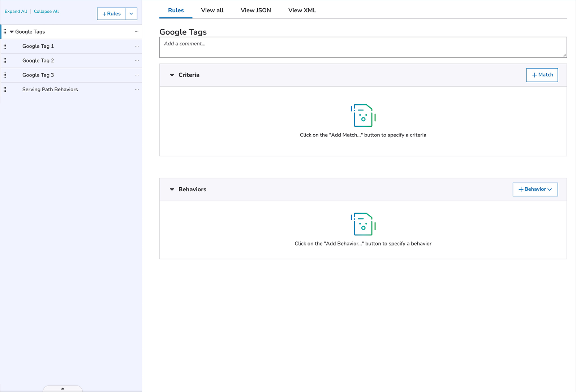Open the ellipsis menu for Google Tag 2
576x392 pixels.
coord(137,61)
